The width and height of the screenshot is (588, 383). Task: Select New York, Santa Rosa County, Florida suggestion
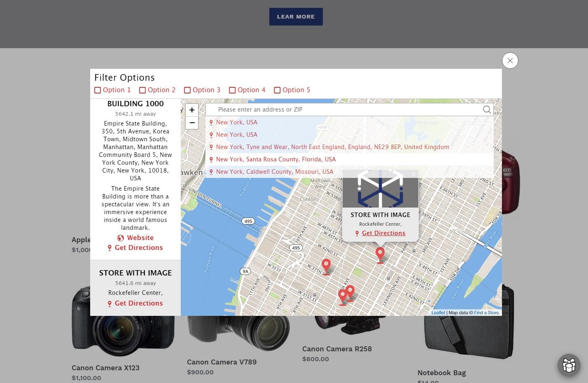(x=275, y=159)
